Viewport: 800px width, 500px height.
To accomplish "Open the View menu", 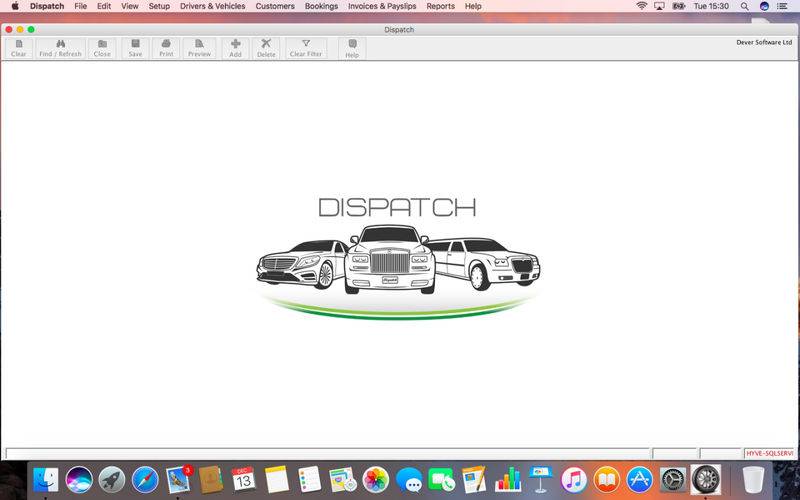I will tap(130, 6).
